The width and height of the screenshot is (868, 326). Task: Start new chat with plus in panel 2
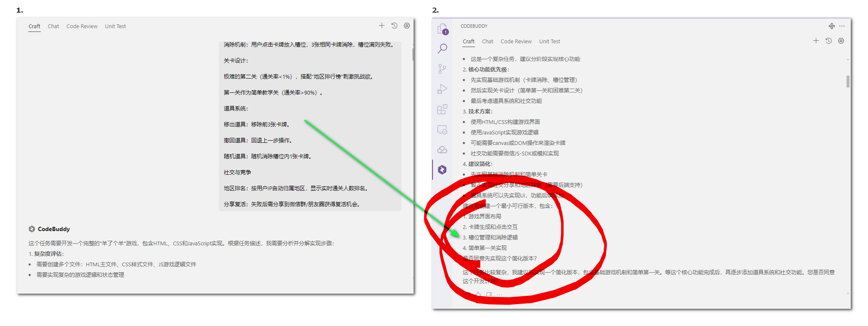(816, 41)
